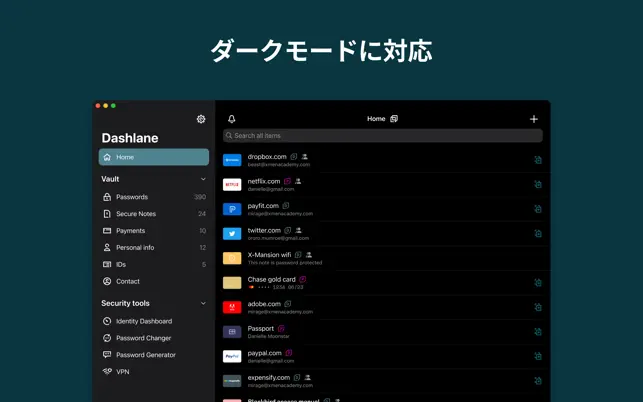Open the Contact item
This screenshot has width=643, height=402.
pos(154,281)
